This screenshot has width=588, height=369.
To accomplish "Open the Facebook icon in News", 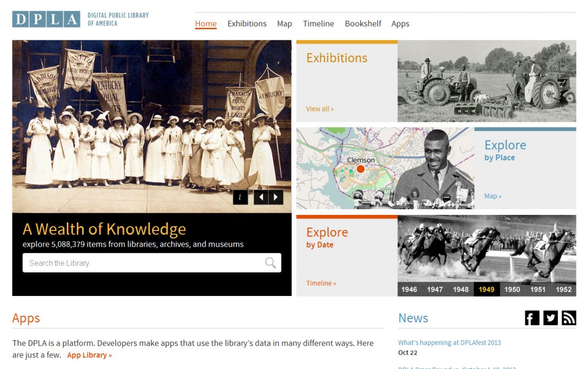I will pos(532,318).
